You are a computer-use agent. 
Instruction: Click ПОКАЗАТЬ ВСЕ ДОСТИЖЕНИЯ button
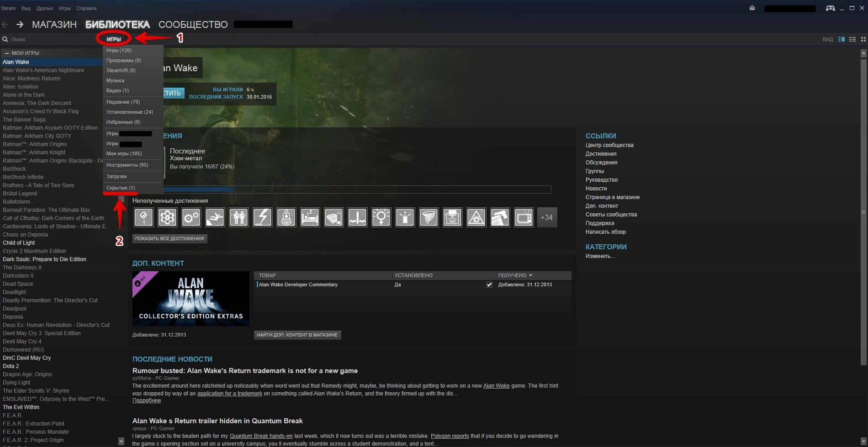169,238
